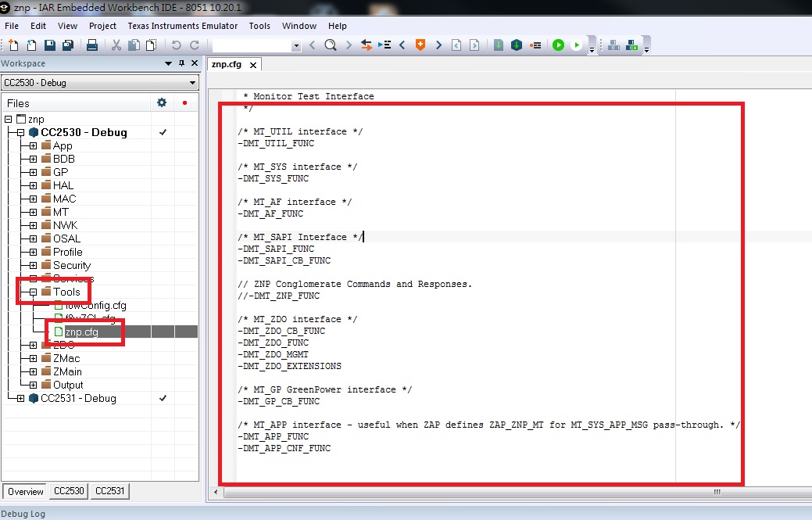The width and height of the screenshot is (812, 520).
Task: Collapse the Tools folder
Action: [33, 292]
